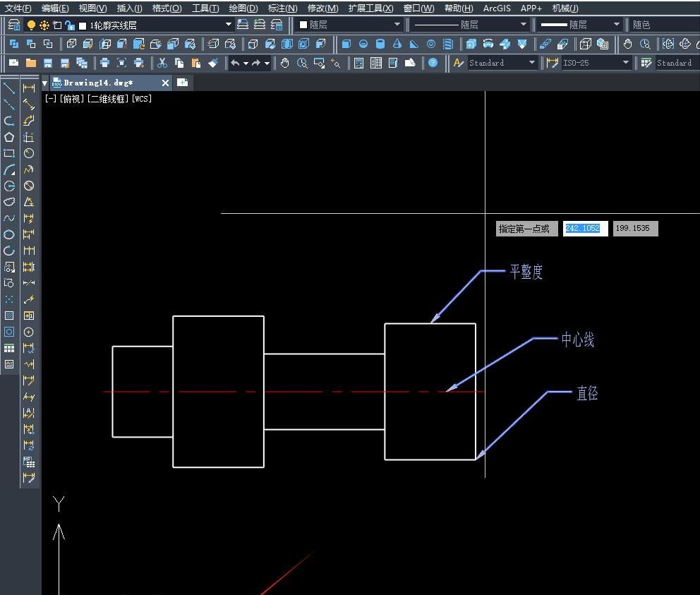The height and width of the screenshot is (595, 700).
Task: Expand the Standard text style dropdown
Action: [x=532, y=63]
